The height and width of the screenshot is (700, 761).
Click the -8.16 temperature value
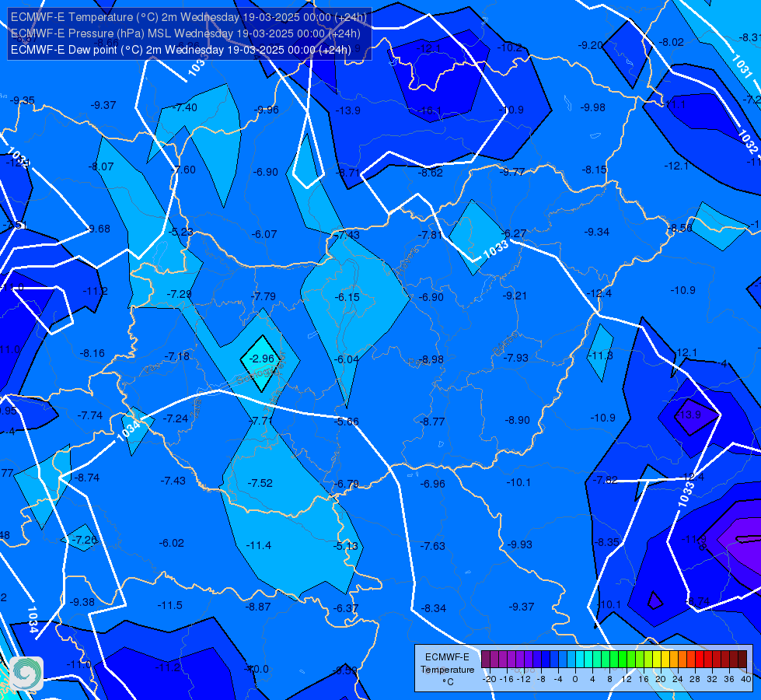92,353
